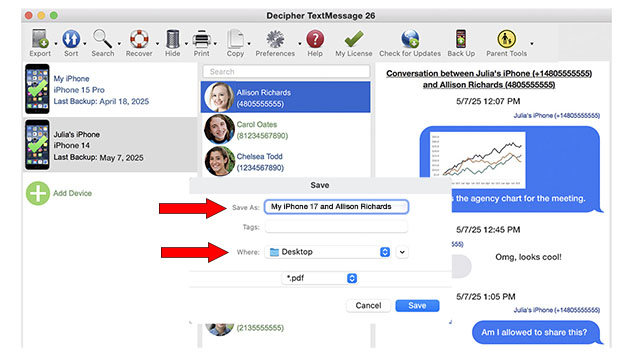Open the Parent Tools icon
The height and width of the screenshot is (360, 640).
point(506,39)
